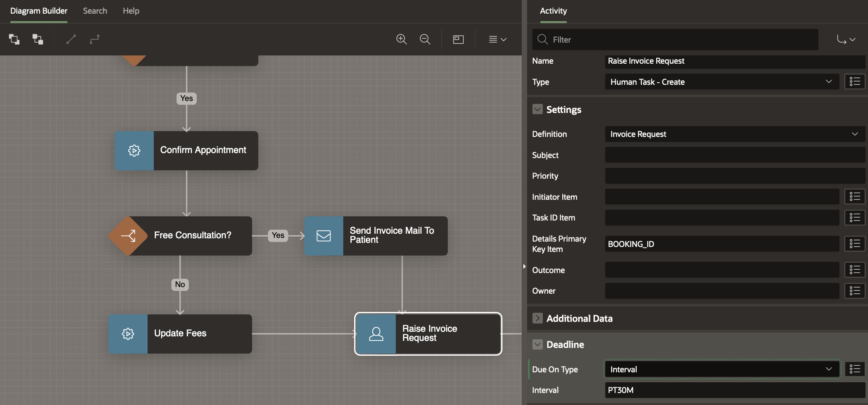This screenshot has width=868, height=405.
Task: Open the diagram layout menu in toolbar
Action: tap(497, 39)
